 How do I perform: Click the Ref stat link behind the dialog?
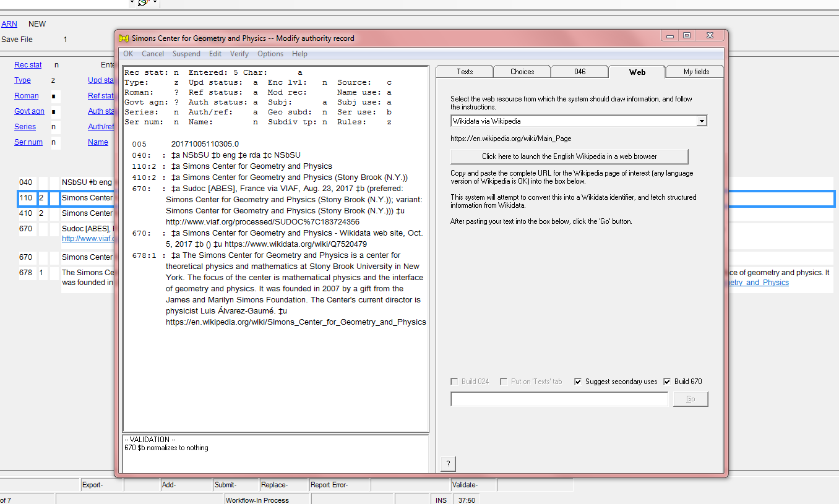[101, 96]
